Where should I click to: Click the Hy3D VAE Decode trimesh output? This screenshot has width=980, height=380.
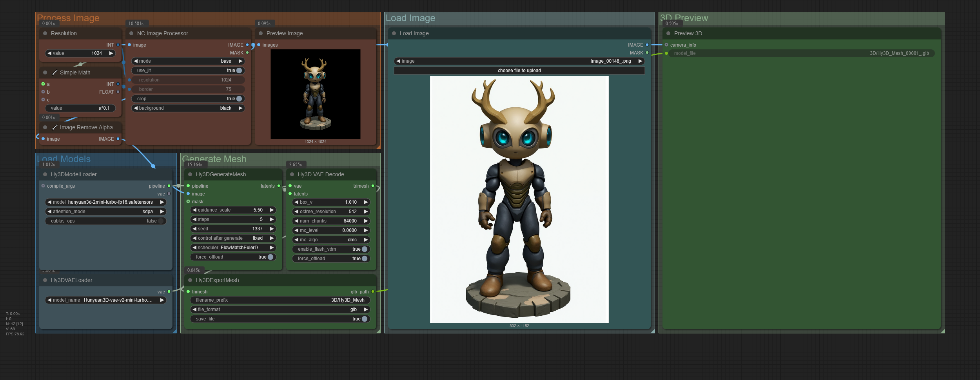pyautogui.click(x=373, y=186)
